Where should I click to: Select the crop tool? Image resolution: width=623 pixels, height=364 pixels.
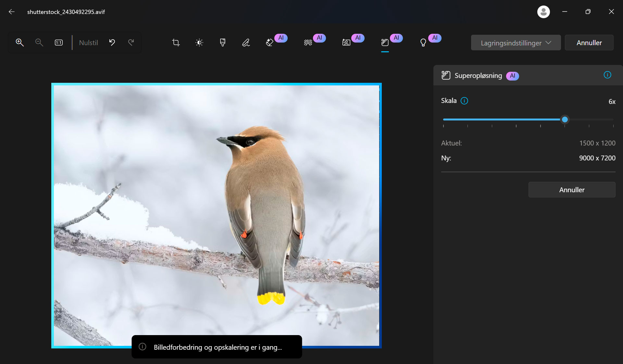click(x=176, y=43)
